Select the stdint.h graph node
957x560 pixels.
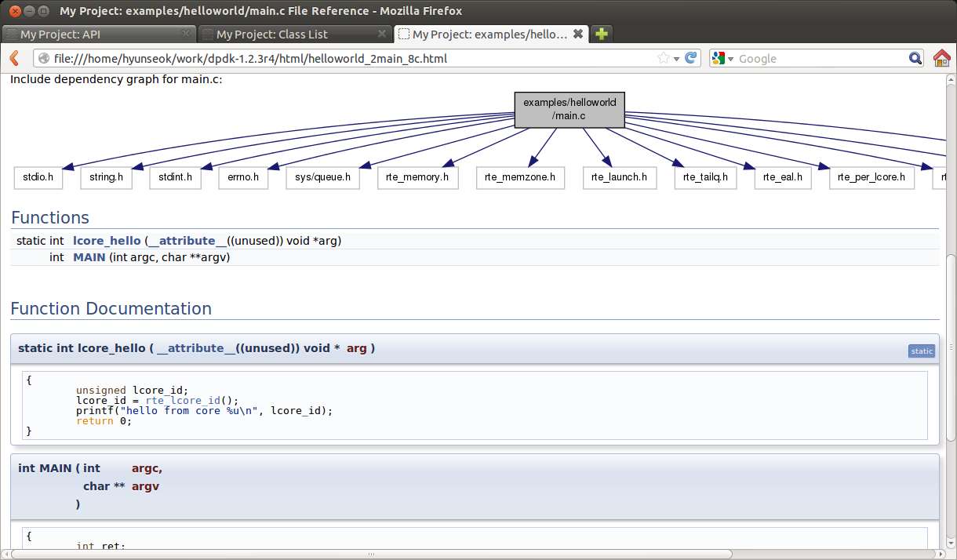click(x=175, y=177)
